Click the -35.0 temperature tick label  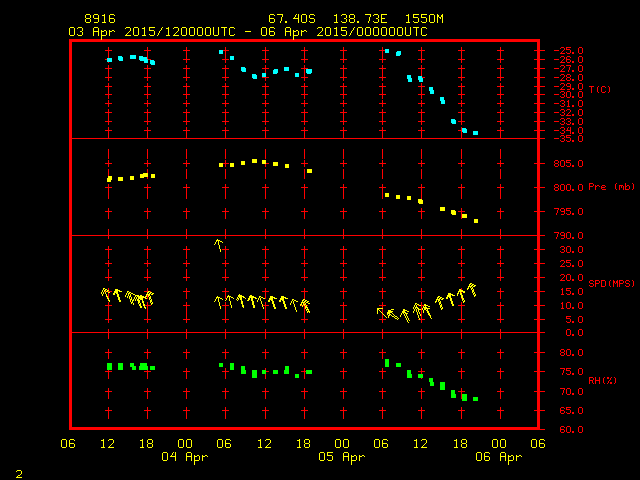569,139
